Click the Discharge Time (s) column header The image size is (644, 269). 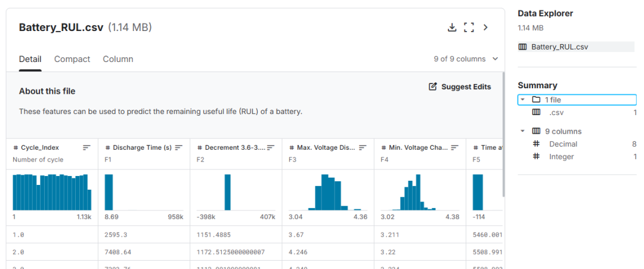click(142, 147)
